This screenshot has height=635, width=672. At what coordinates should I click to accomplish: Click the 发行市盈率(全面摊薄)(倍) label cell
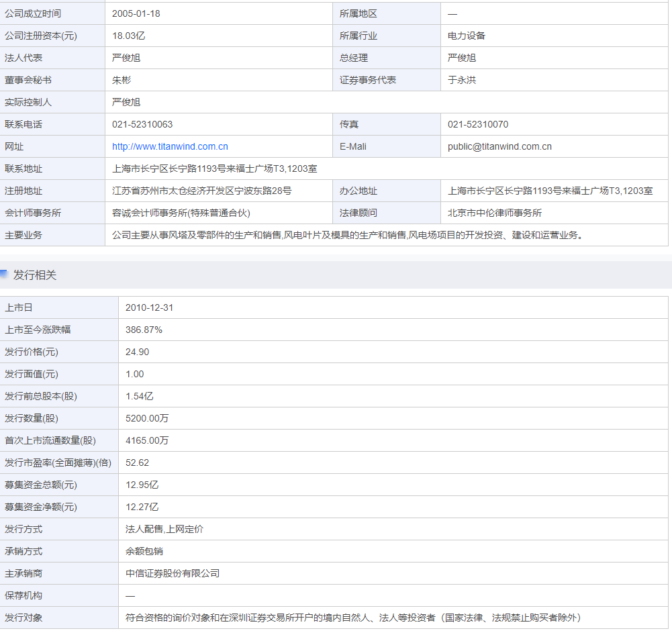[59, 462]
